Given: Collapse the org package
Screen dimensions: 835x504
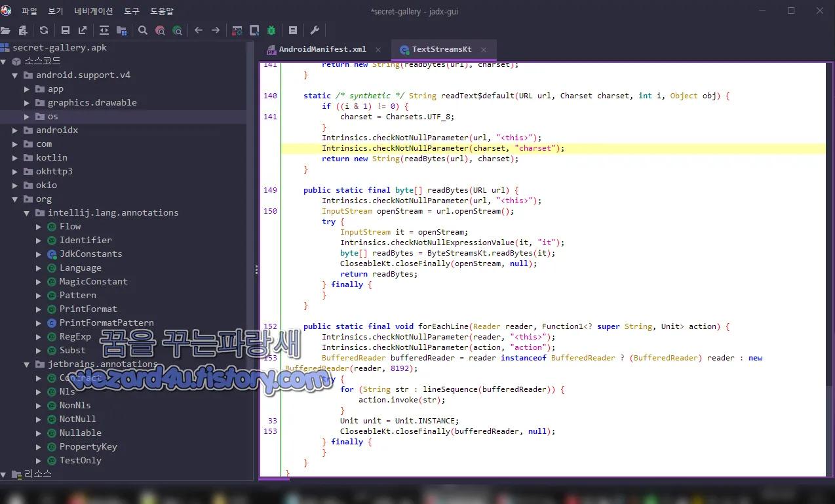Looking at the screenshot, I should 15,199.
